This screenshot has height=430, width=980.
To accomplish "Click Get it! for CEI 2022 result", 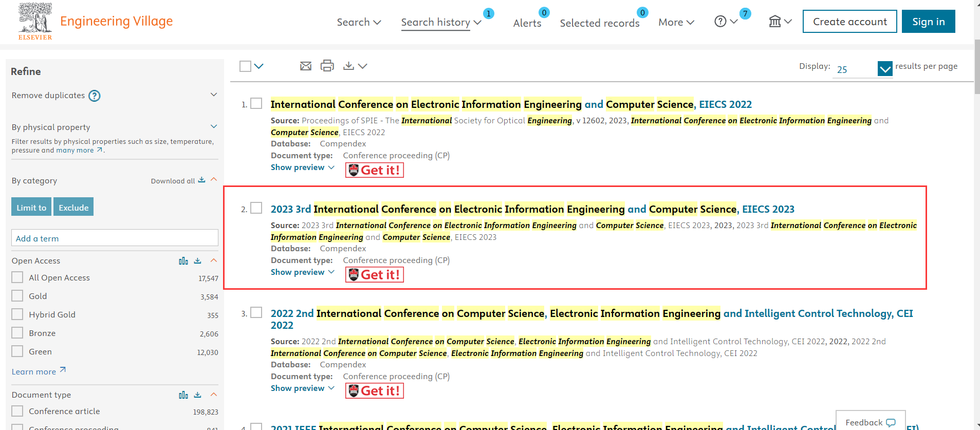I will [375, 391].
